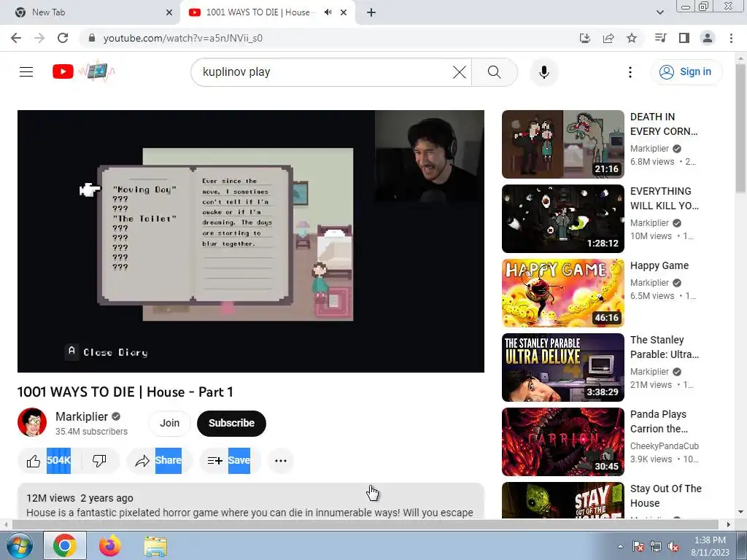This screenshot has height=560, width=747.
Task: Click the Share arrow button
Action: (159, 461)
